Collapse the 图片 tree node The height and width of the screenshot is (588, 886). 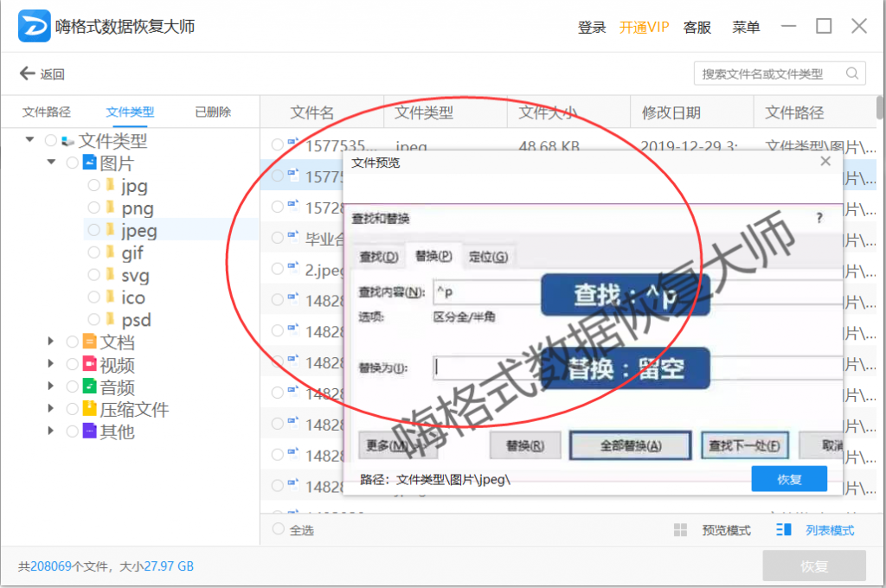pyautogui.click(x=51, y=162)
